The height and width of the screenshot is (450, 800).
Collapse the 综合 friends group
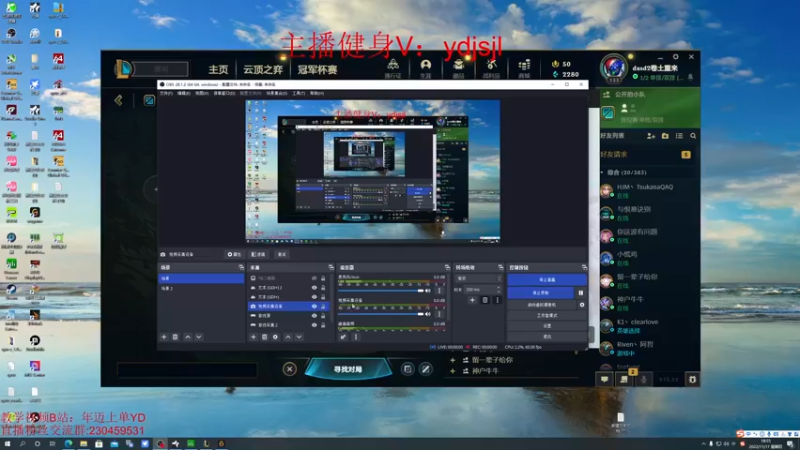(x=603, y=172)
